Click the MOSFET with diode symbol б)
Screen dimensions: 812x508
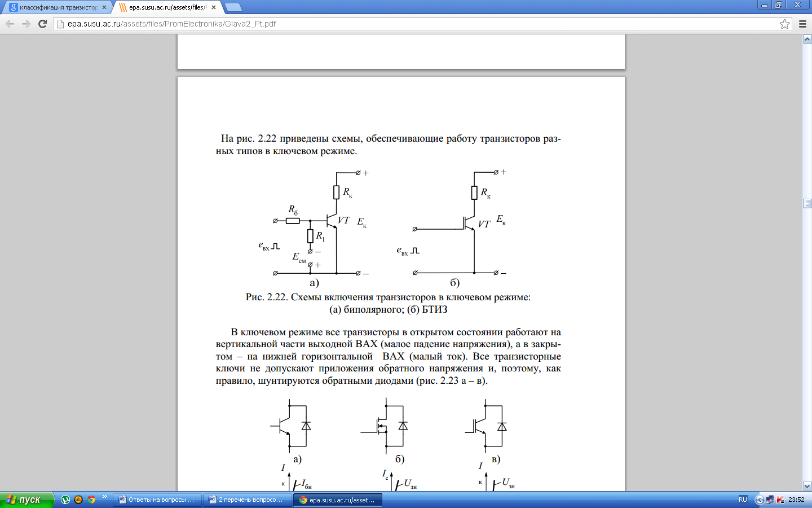pos(385,426)
